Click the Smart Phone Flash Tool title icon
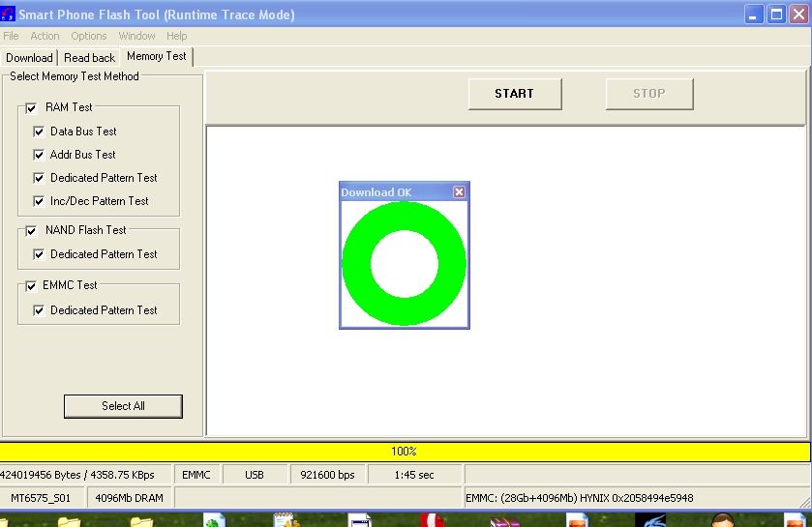812x527 pixels. tap(9, 15)
